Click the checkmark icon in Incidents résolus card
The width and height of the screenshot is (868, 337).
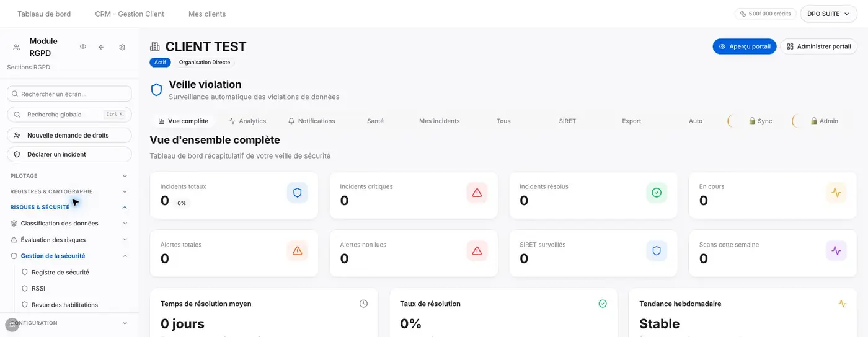[x=657, y=193]
